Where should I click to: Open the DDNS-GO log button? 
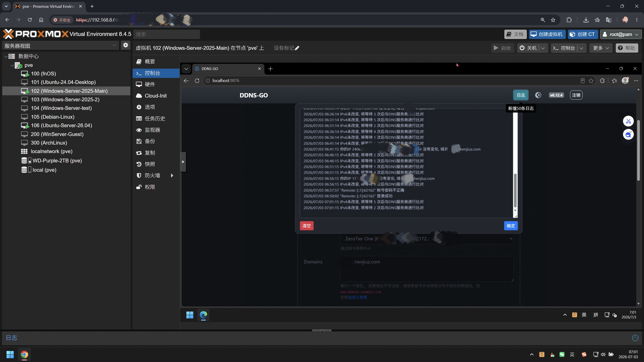521,95
